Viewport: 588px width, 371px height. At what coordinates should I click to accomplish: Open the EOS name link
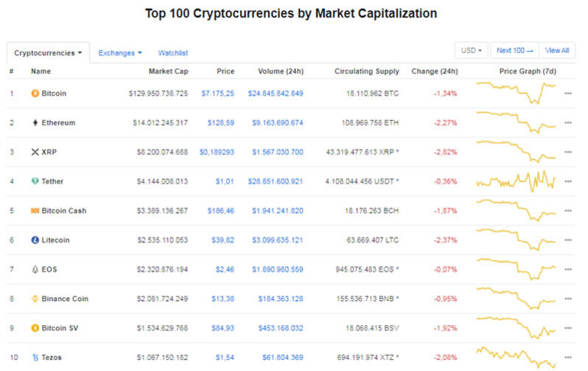(x=51, y=270)
